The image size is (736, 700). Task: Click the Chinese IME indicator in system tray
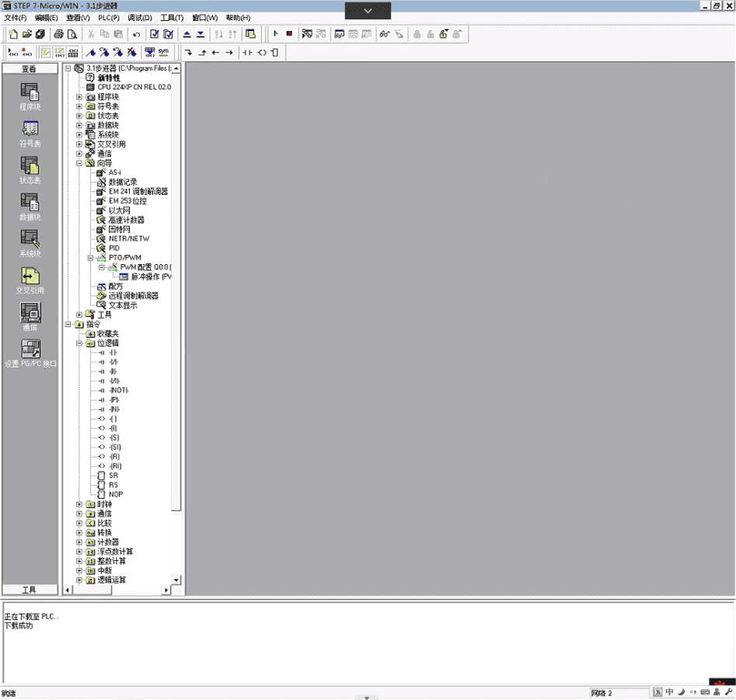coord(671,691)
